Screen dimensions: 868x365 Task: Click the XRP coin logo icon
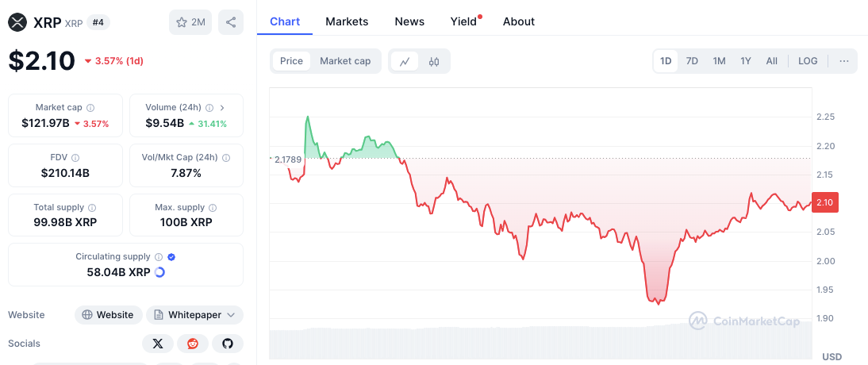(18, 22)
